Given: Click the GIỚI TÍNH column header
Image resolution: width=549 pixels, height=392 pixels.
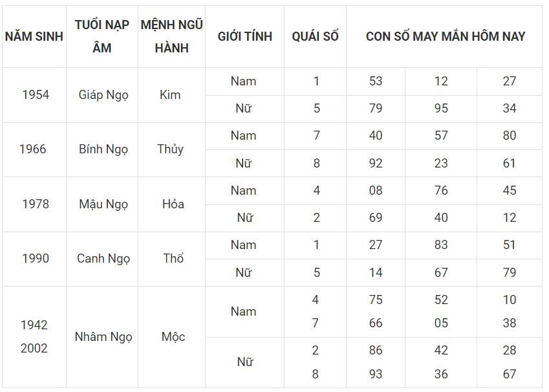Looking at the screenshot, I should (x=244, y=36).
